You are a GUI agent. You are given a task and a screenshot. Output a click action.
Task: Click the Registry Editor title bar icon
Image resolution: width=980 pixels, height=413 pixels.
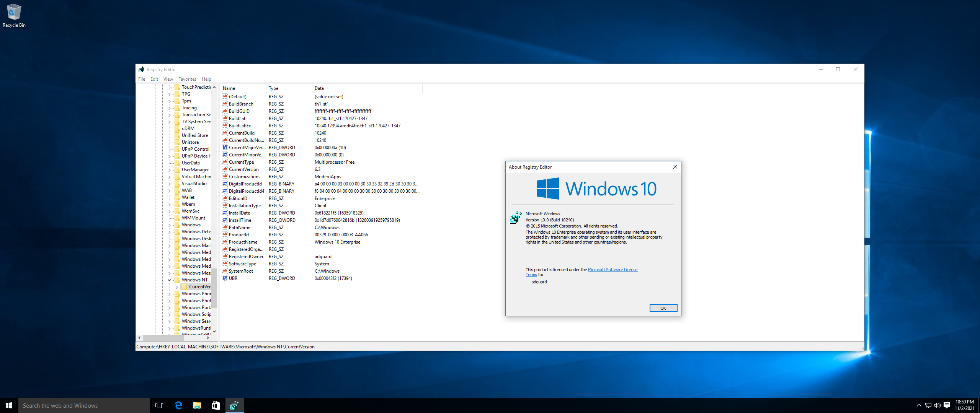(141, 70)
